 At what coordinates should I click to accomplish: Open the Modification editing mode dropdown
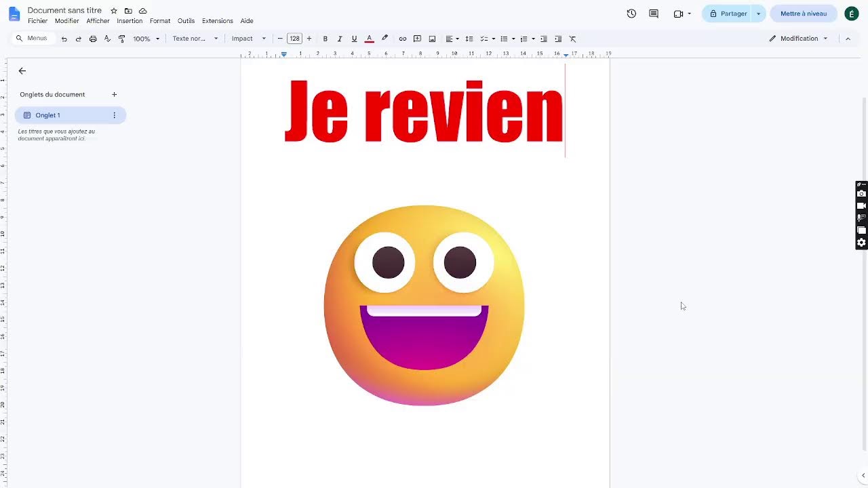tap(799, 39)
